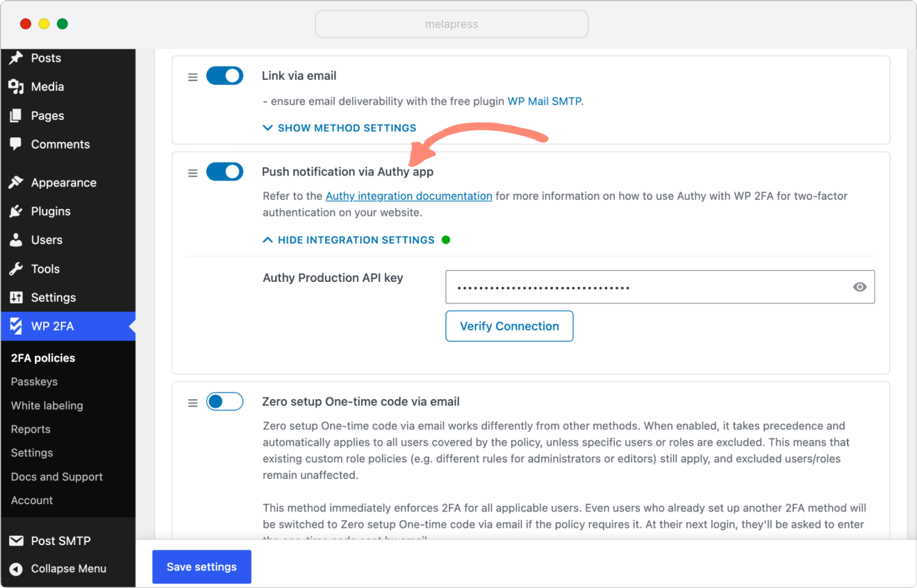The height and width of the screenshot is (588, 917).
Task: Click the Settings sliders icon in sidebar
Action: pos(16,297)
